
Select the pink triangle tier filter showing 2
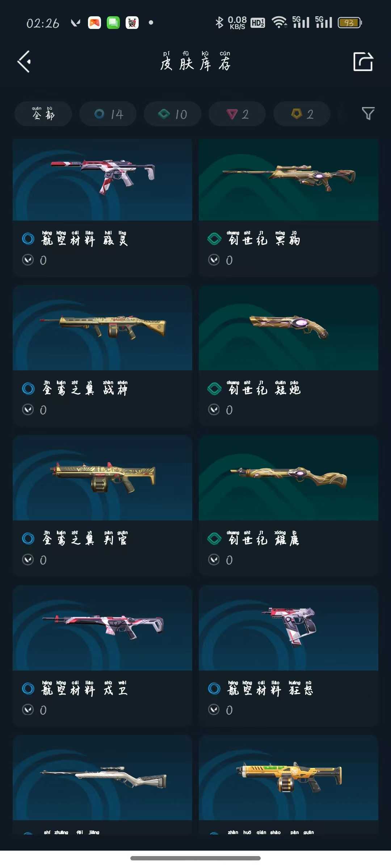click(237, 114)
